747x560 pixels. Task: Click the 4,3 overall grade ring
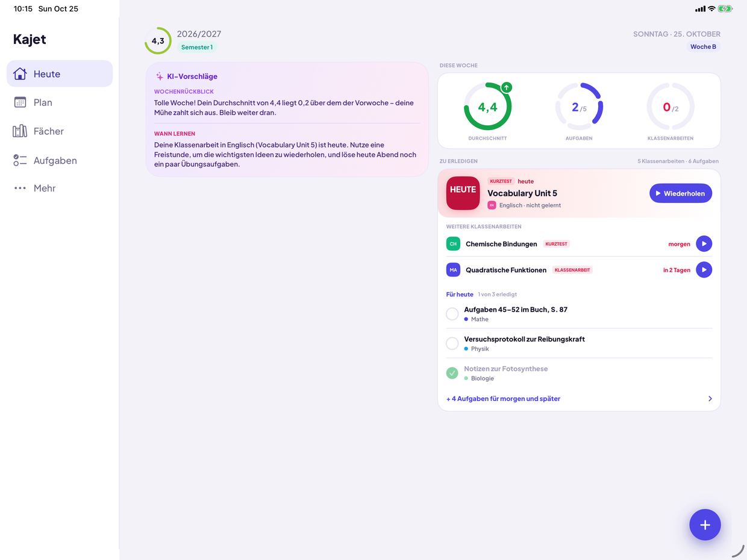click(x=158, y=41)
